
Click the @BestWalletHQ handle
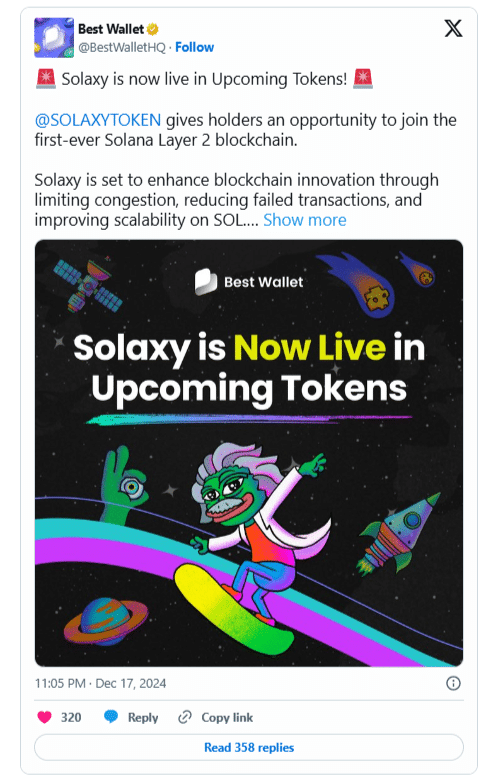(122, 47)
